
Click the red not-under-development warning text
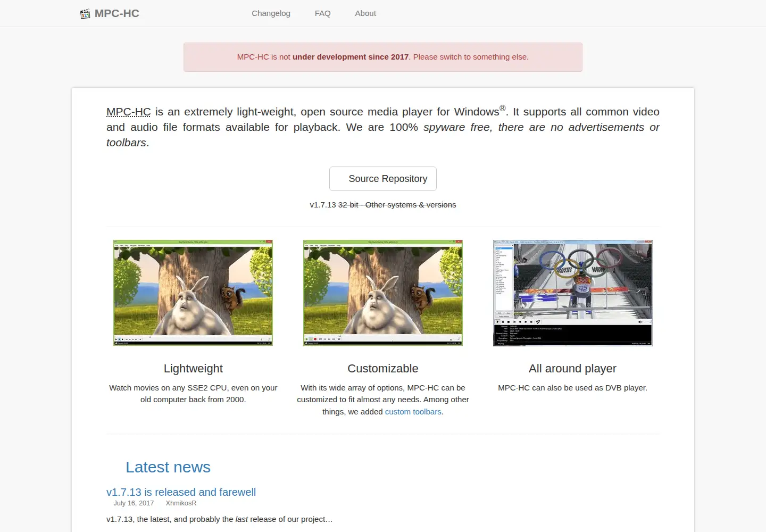pos(383,57)
